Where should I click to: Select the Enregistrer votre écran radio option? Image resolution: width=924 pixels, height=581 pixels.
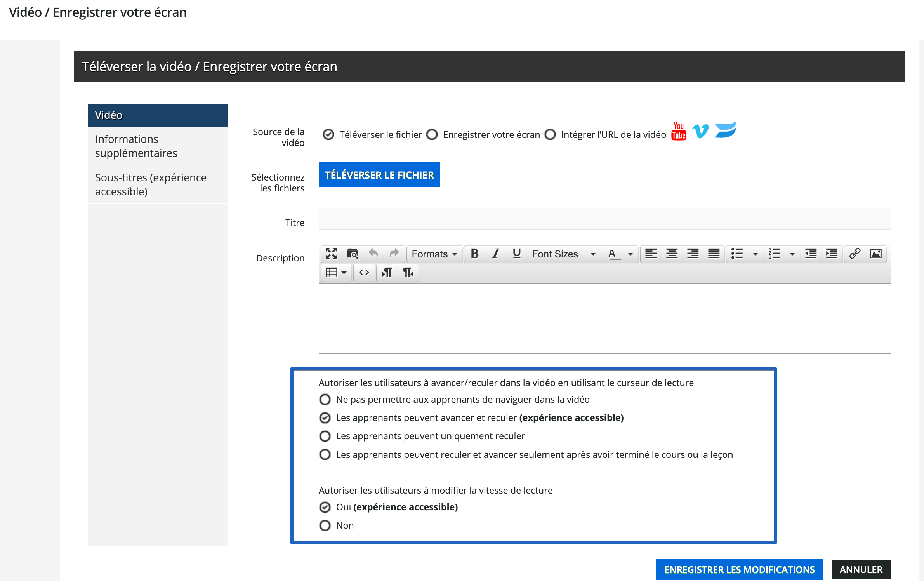click(x=432, y=134)
